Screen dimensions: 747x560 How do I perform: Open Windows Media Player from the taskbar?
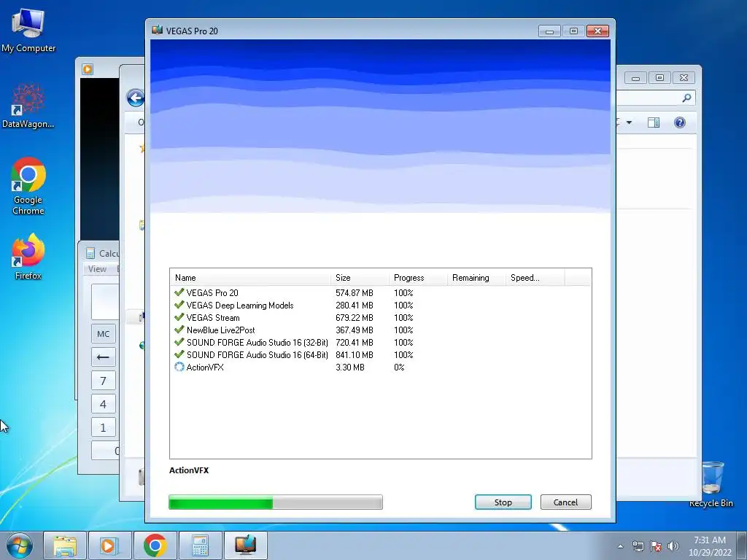109,545
